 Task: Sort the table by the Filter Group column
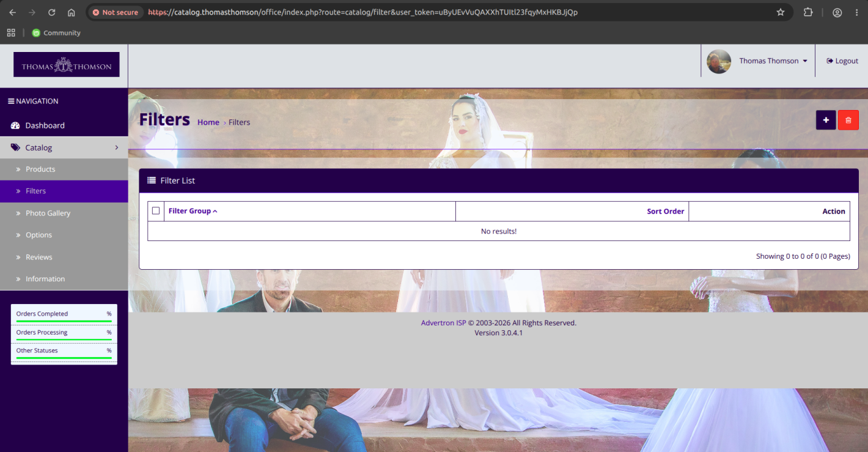pyautogui.click(x=193, y=211)
